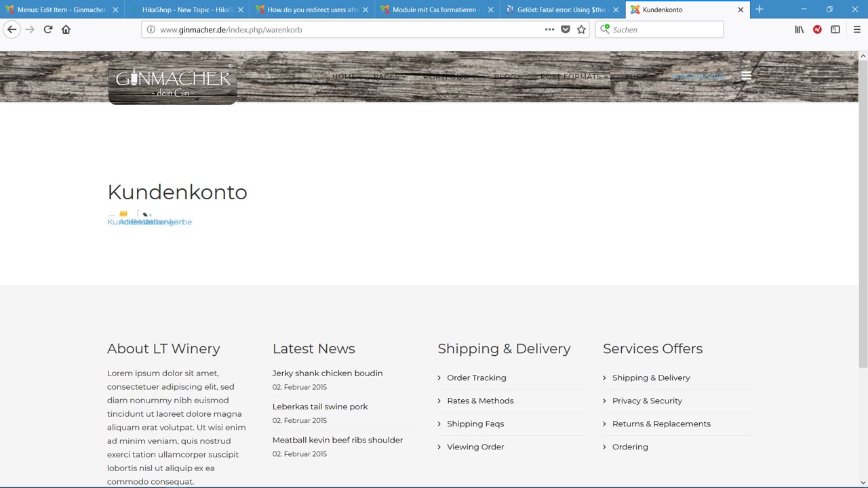Click the forward navigation arrow

[x=30, y=29]
